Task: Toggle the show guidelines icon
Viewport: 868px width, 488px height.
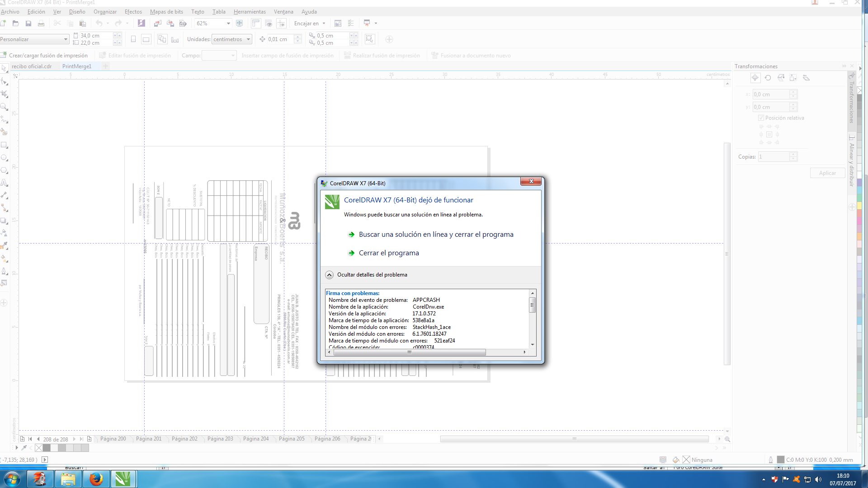Action: tap(281, 23)
